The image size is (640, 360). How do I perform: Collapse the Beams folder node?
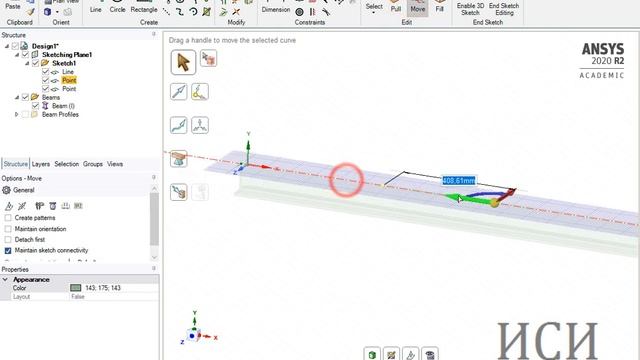click(x=17, y=97)
